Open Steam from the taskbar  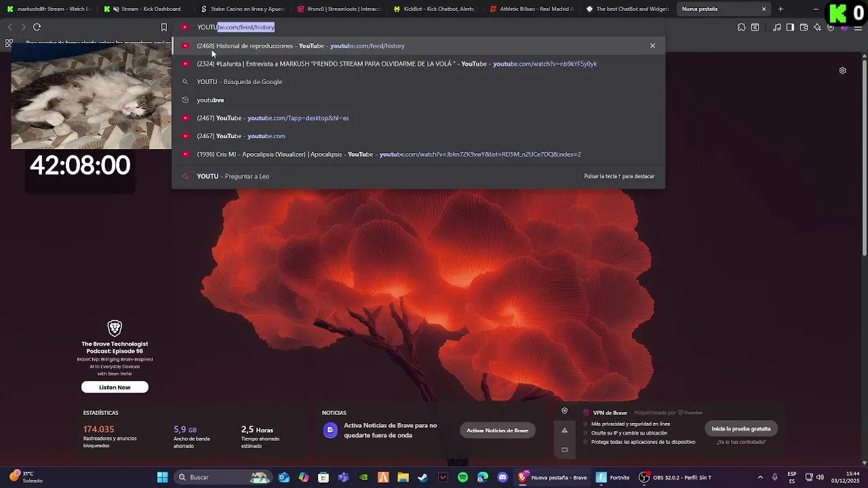pyautogui.click(x=422, y=477)
